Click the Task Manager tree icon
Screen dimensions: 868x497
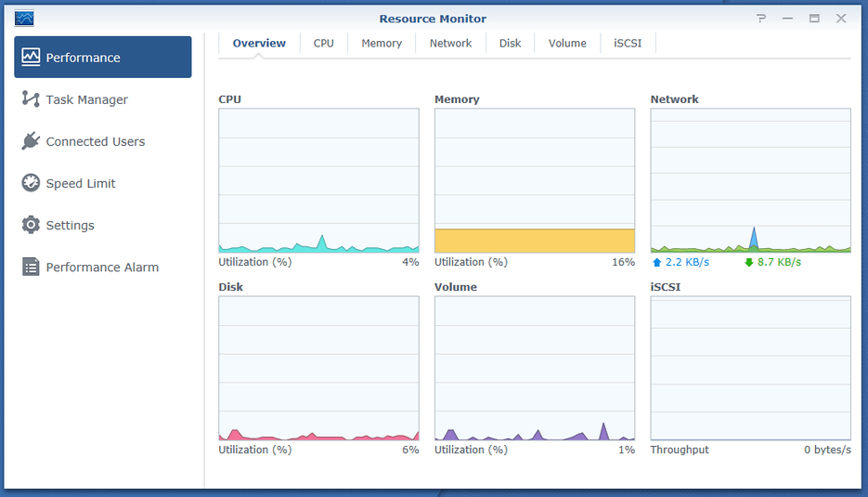coord(31,99)
